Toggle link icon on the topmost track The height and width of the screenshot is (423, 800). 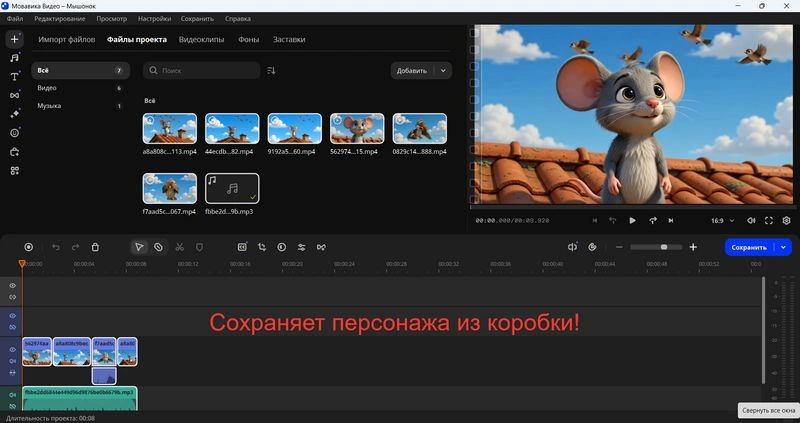[13, 297]
